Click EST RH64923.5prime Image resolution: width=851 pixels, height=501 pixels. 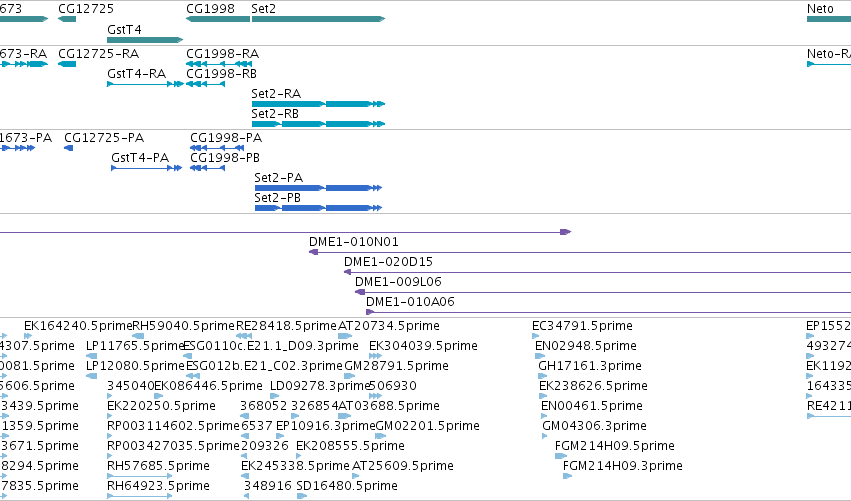pyautogui.click(x=158, y=487)
